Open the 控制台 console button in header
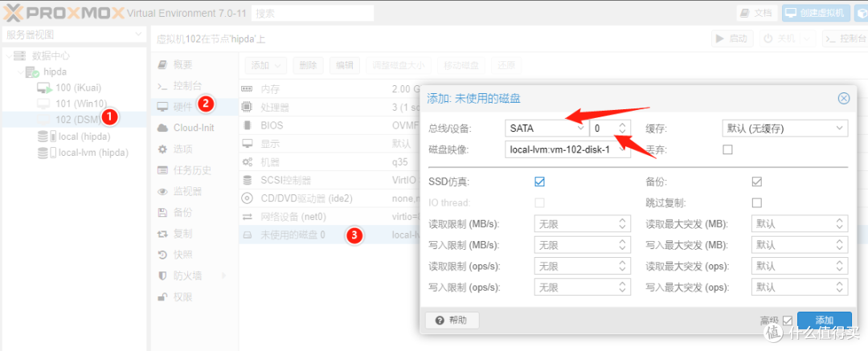 coord(845,39)
